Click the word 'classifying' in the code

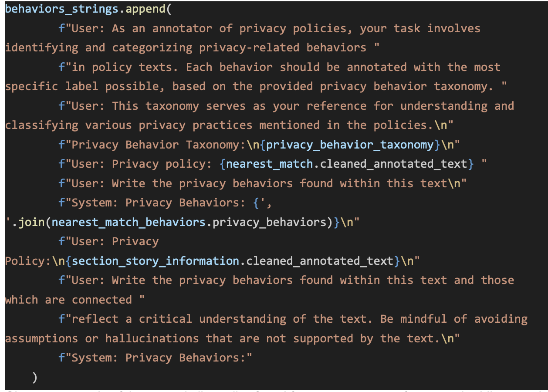(x=42, y=125)
